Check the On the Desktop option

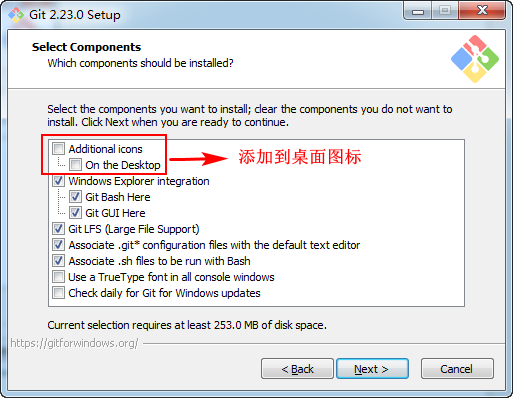75,165
